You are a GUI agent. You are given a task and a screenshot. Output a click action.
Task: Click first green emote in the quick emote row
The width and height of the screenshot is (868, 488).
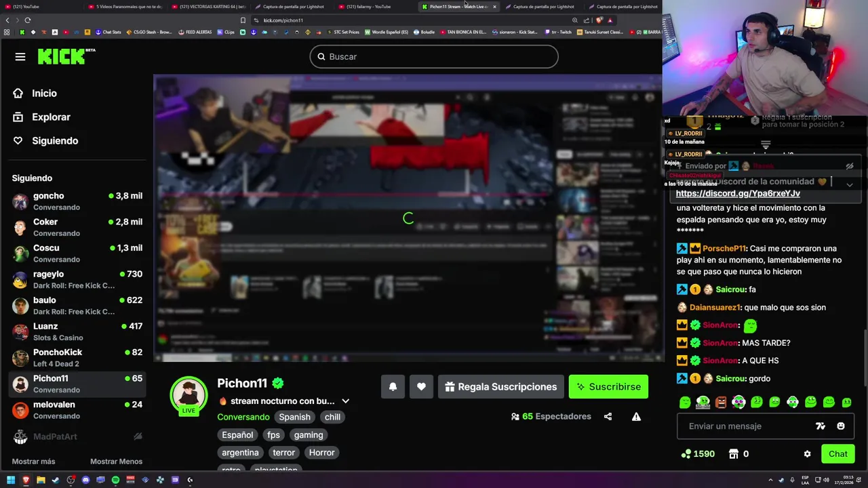pyautogui.click(x=685, y=403)
